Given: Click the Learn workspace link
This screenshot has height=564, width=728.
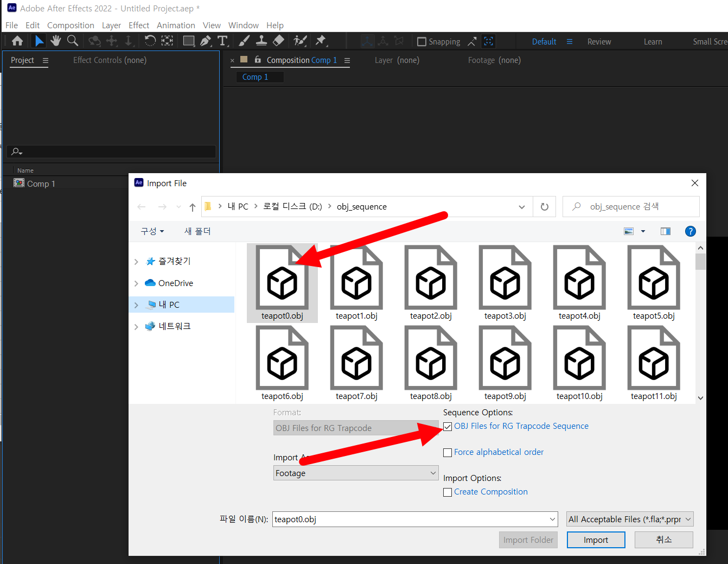Looking at the screenshot, I should pos(653,42).
